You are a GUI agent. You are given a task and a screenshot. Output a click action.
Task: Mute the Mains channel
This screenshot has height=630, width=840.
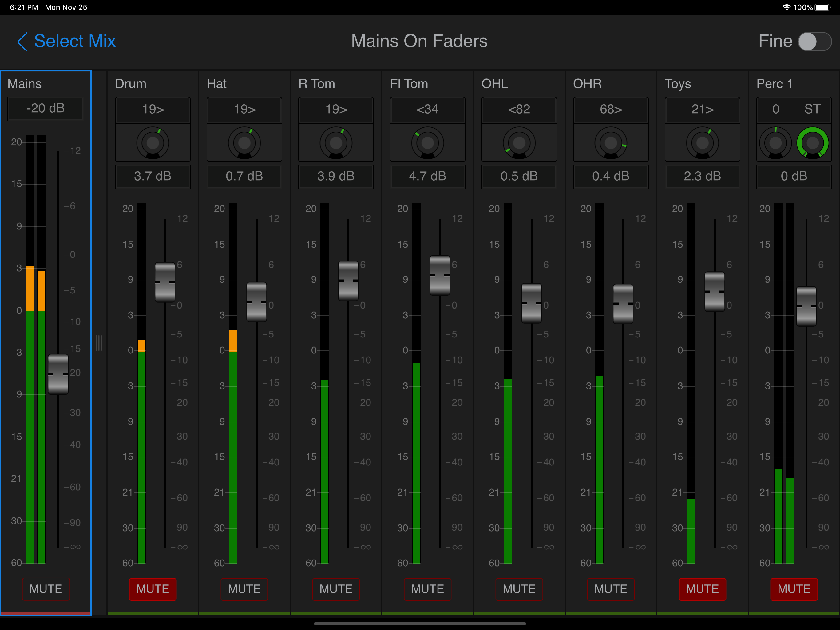[46, 589]
